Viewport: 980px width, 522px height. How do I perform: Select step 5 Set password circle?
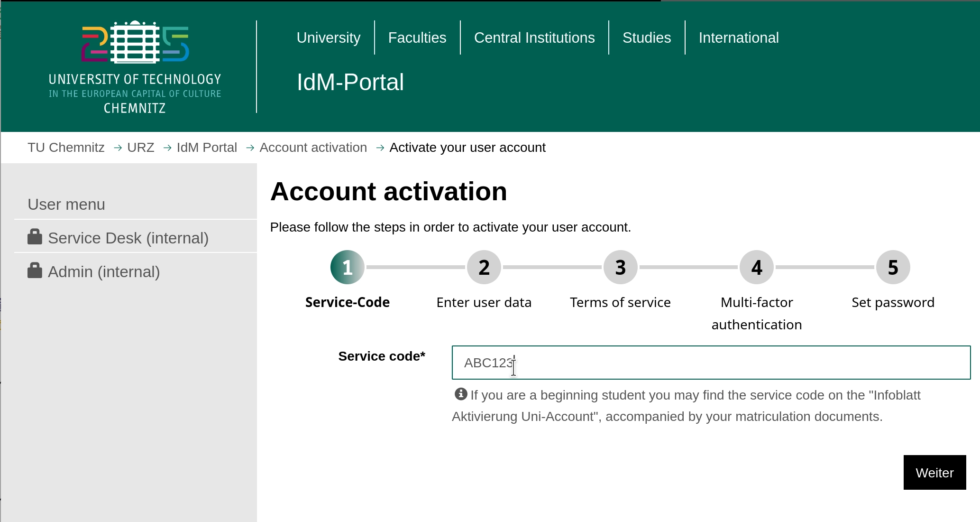point(892,267)
